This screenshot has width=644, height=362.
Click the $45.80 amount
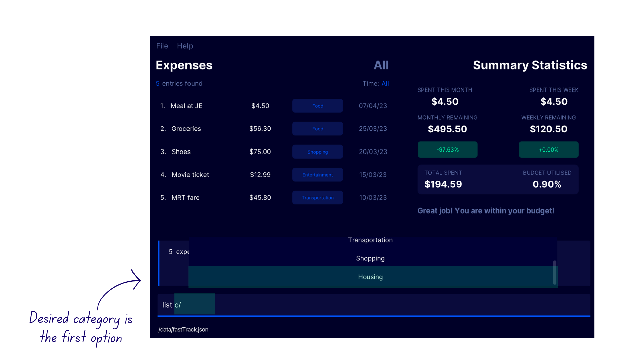point(260,198)
